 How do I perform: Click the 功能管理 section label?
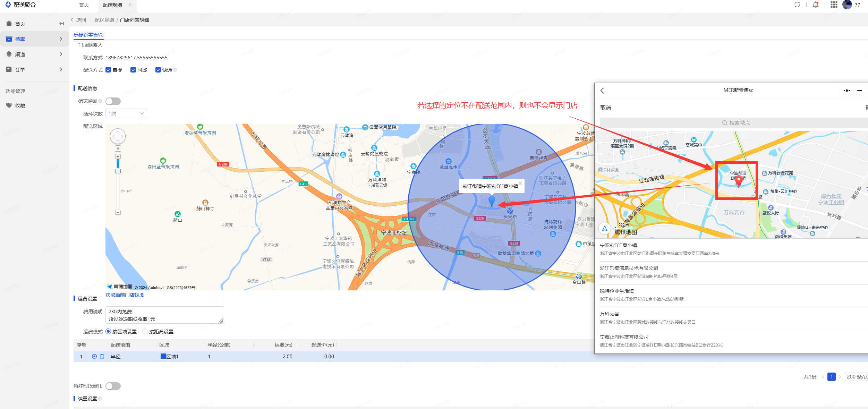coord(15,91)
